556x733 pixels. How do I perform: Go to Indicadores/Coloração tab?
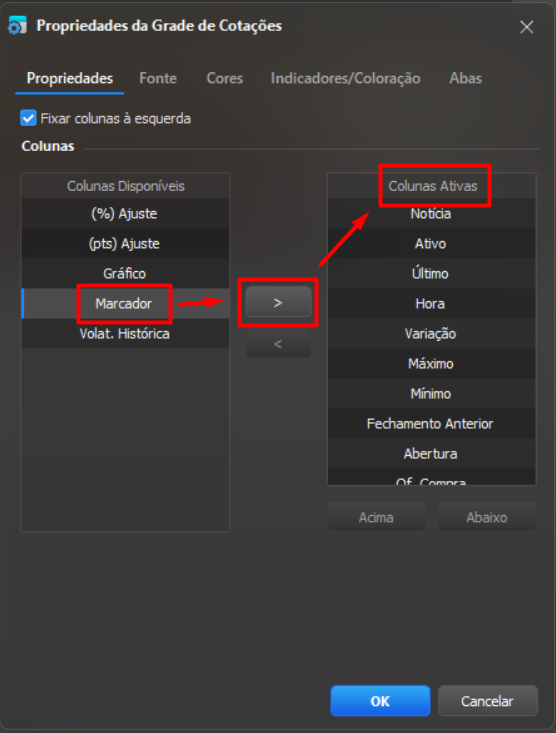[345, 78]
